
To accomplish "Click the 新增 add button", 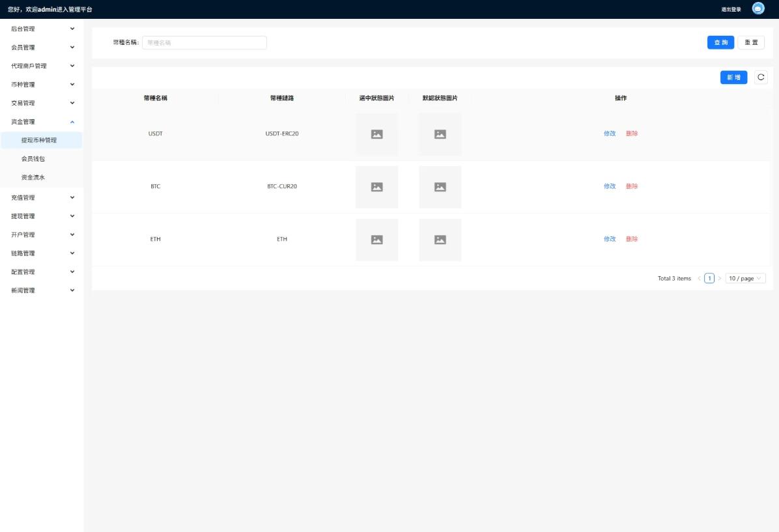I will pos(733,77).
